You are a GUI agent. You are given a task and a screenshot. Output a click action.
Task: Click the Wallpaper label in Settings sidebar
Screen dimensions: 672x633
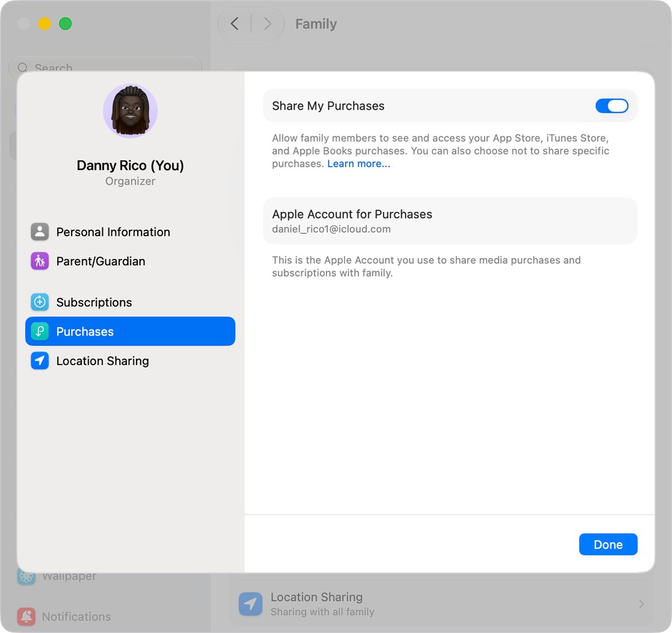pyautogui.click(x=69, y=576)
